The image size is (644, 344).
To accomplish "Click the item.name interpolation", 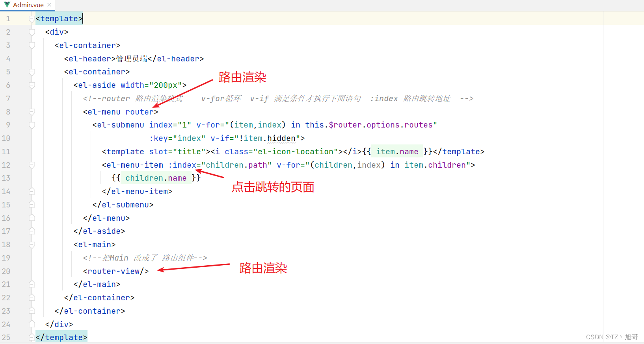I will click(397, 152).
